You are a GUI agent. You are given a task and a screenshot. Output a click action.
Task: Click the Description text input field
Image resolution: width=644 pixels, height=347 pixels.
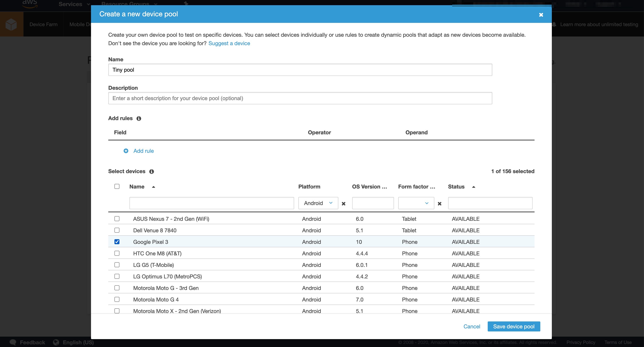300,98
